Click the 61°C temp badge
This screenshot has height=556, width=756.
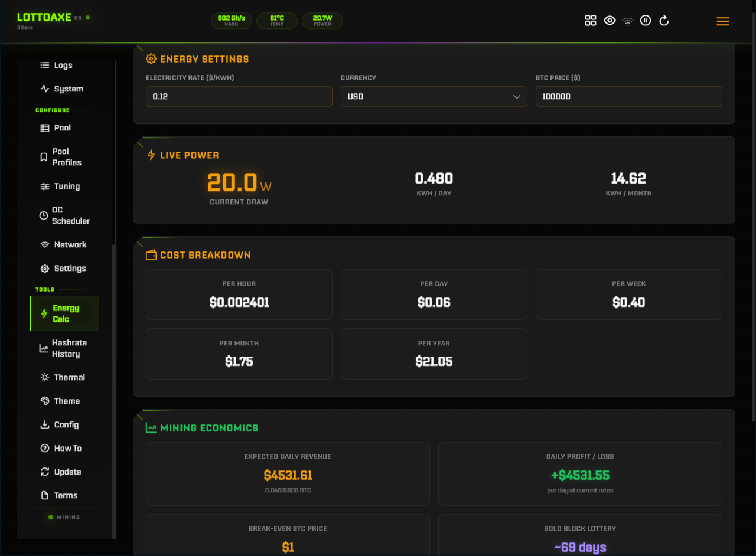pyautogui.click(x=277, y=21)
